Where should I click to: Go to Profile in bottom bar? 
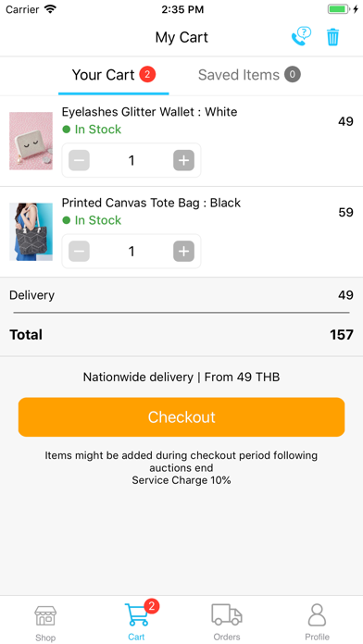click(317, 622)
